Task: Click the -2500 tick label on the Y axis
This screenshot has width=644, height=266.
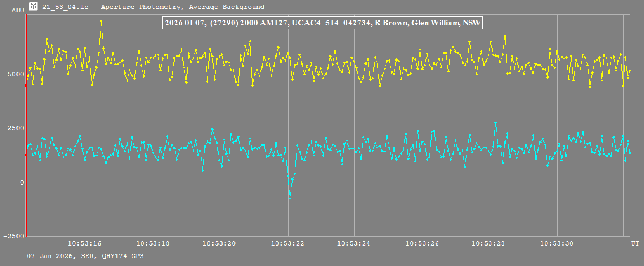Action: coord(12,236)
